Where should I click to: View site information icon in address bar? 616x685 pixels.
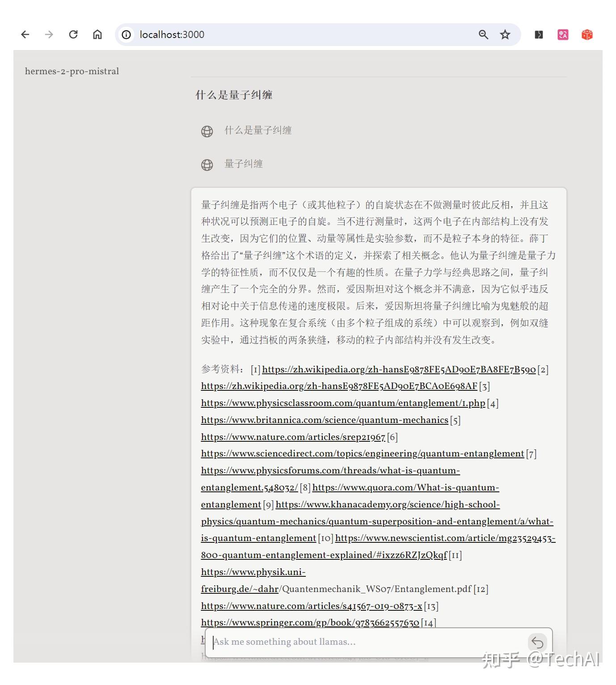coord(127,34)
